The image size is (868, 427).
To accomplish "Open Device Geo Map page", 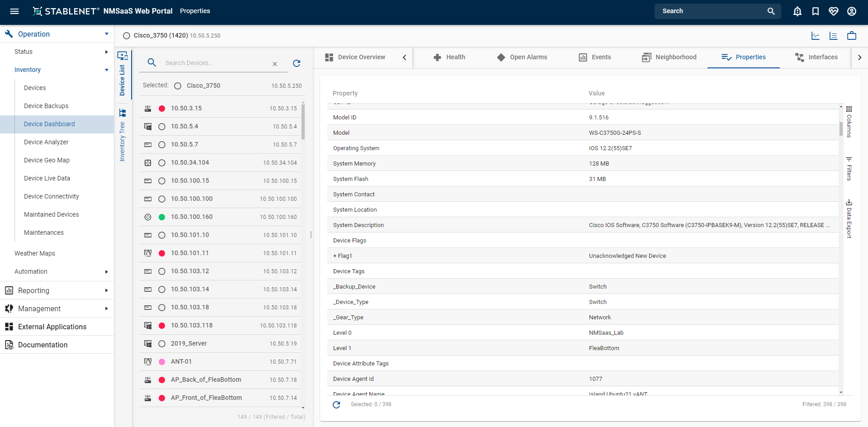I will (x=47, y=160).
